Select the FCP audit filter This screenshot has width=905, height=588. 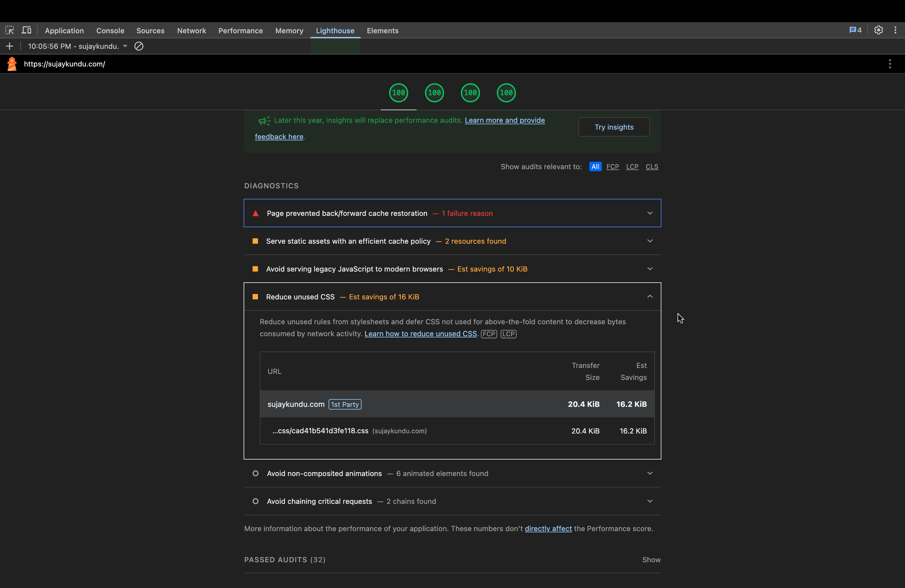coord(612,166)
